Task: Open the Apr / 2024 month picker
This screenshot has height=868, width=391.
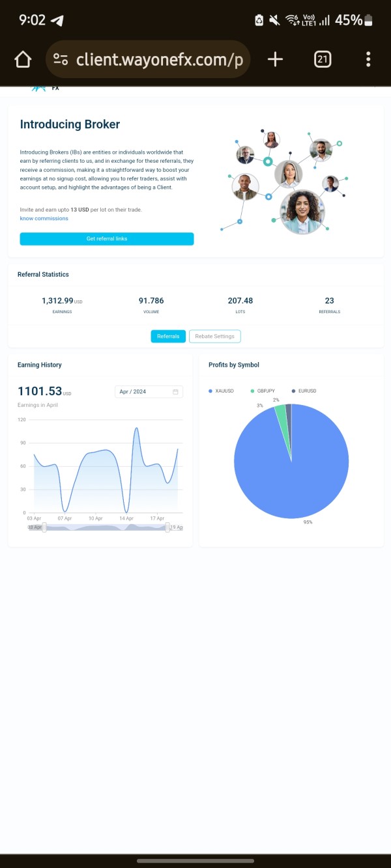Action: click(149, 391)
